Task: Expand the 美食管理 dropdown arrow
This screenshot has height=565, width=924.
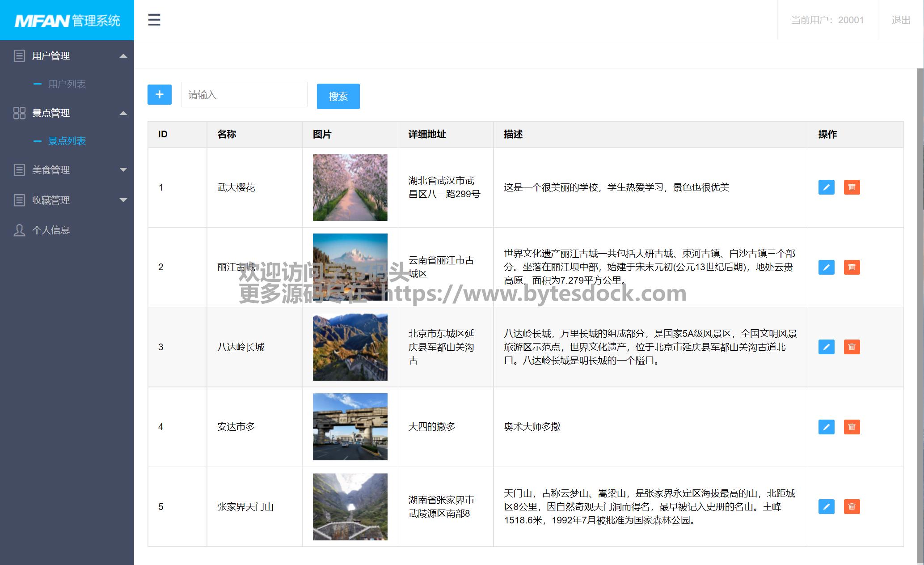Action: coord(123,170)
